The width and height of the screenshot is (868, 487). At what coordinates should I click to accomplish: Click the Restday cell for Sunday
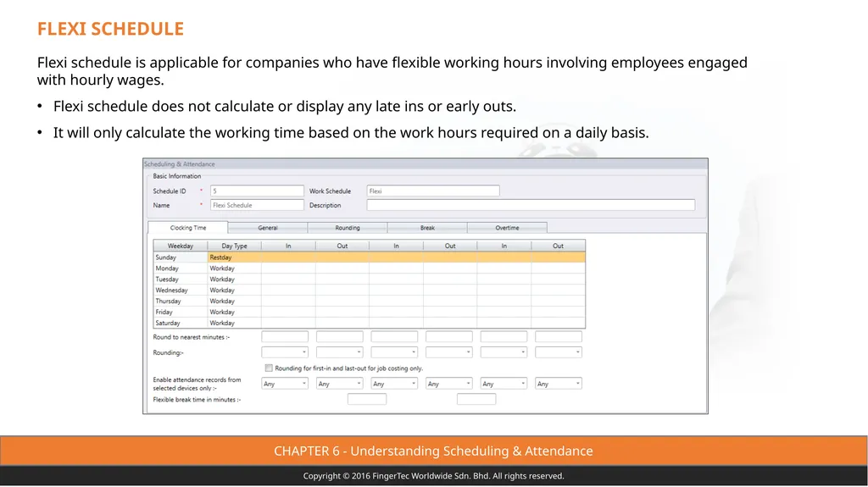[234, 257]
